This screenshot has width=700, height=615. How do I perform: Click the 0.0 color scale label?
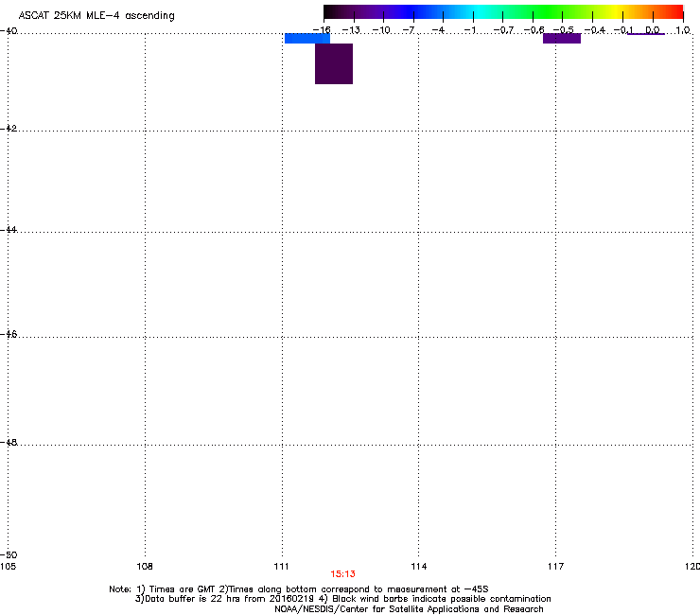653,30
